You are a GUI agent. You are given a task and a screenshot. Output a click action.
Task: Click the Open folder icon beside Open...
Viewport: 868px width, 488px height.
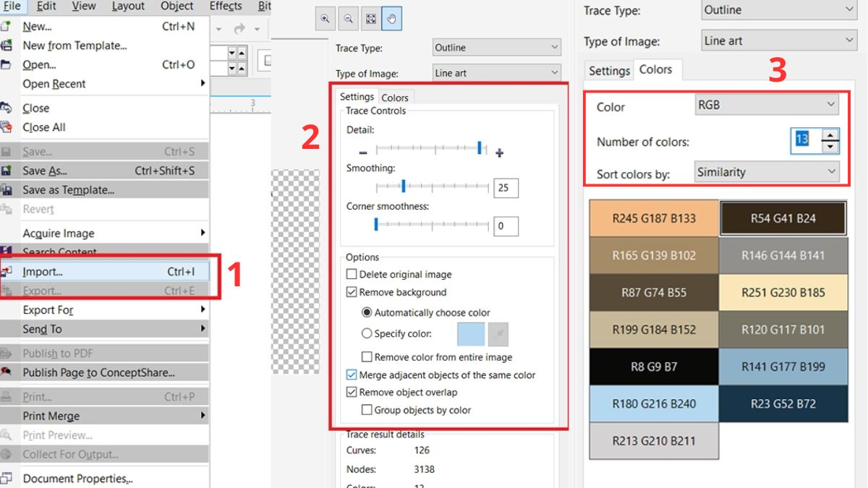point(6,64)
